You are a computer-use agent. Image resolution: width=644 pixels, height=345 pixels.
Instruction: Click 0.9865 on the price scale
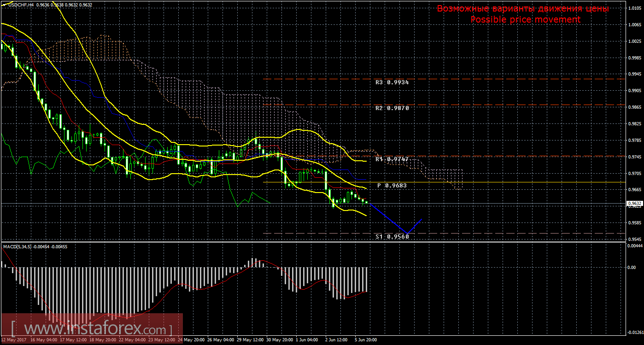tap(634, 107)
